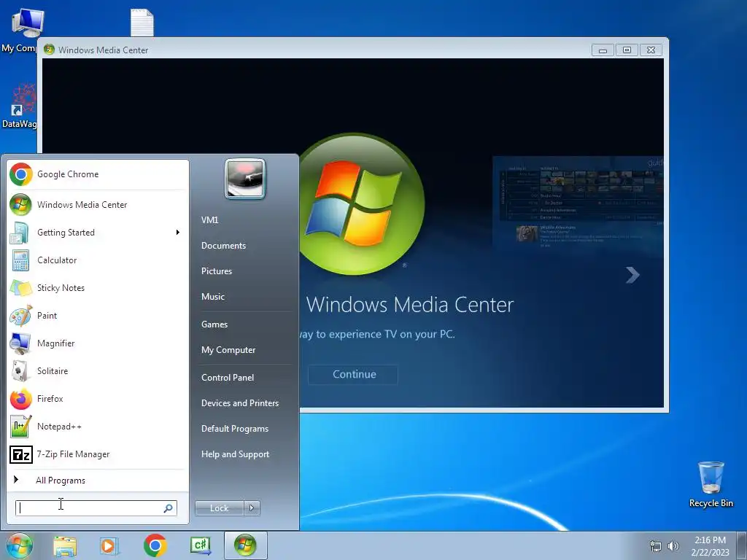Maximize the Windows Media Center window
Screen dimensions: 747x560
coord(627,50)
